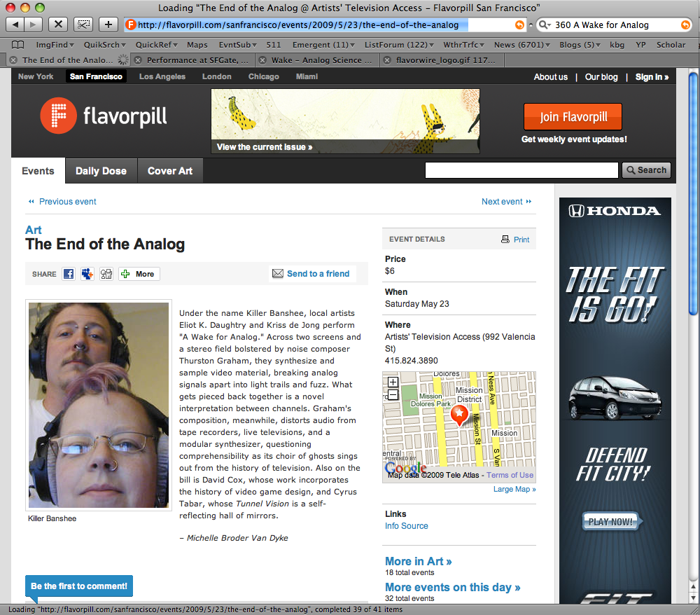Zoom out on the map

pyautogui.click(x=393, y=395)
